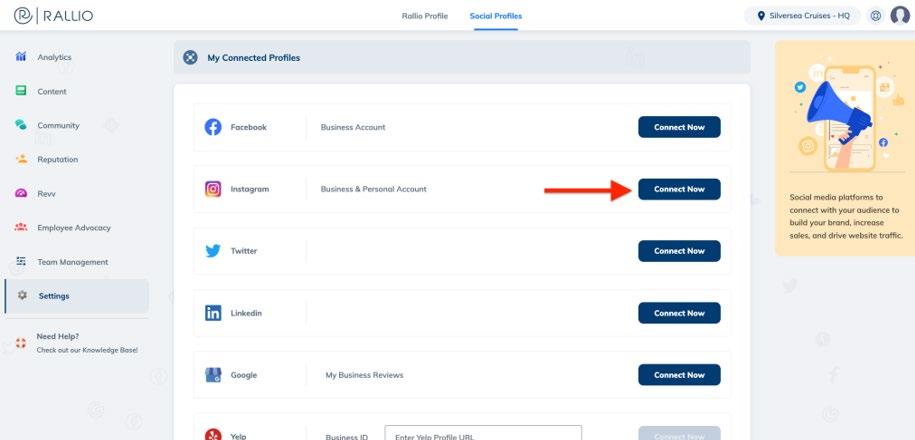Click Business Account text for Facebook
Image resolution: width=915 pixels, height=440 pixels.
click(x=353, y=127)
